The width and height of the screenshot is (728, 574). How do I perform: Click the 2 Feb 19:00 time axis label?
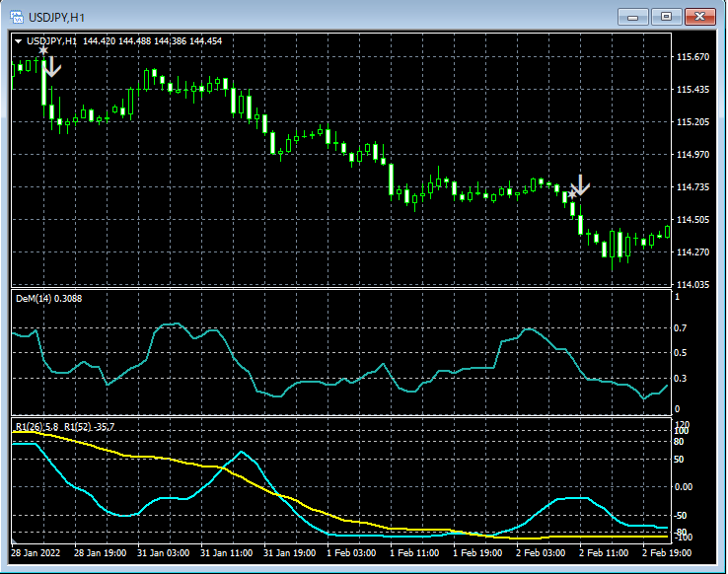coord(667,552)
